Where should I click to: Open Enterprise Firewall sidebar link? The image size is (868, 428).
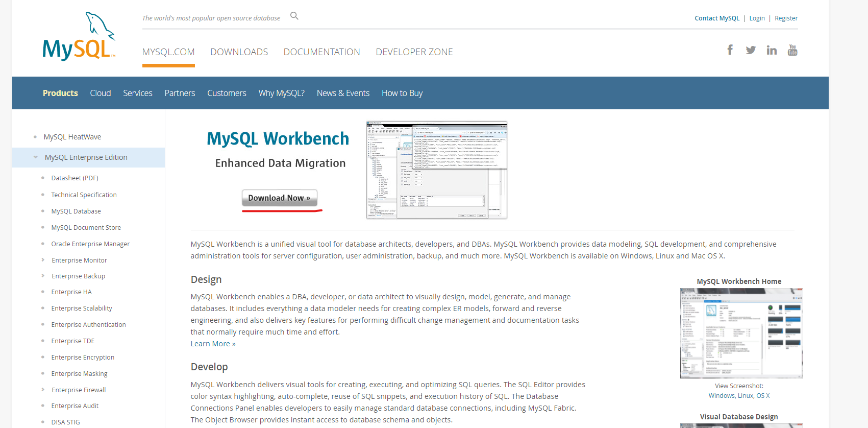pos(79,390)
